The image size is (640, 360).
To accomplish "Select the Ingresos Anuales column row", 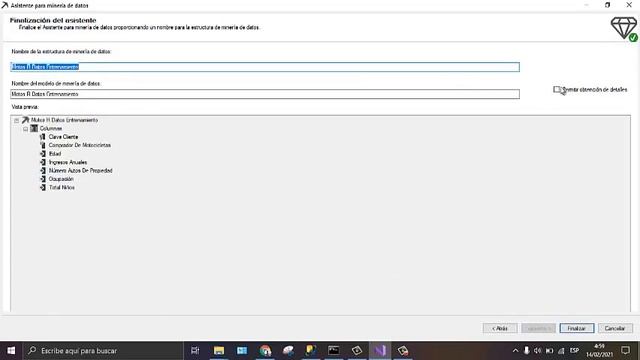I will click(68, 162).
